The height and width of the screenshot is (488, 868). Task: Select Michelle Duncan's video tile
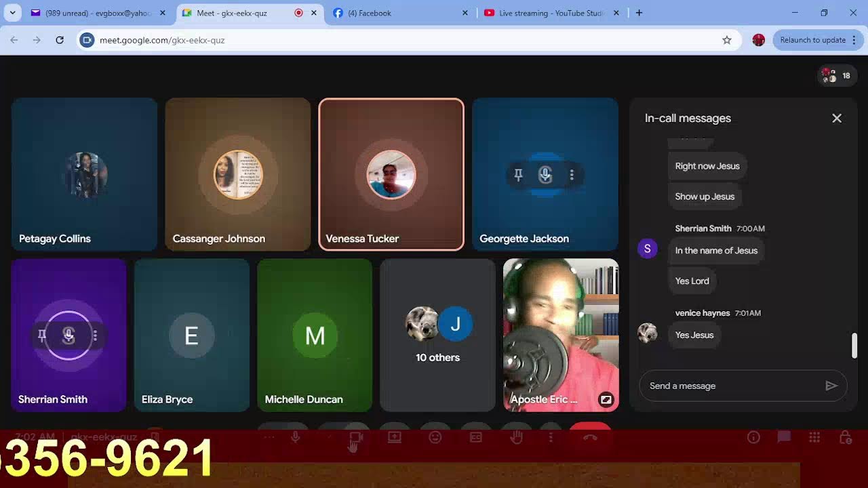click(315, 335)
